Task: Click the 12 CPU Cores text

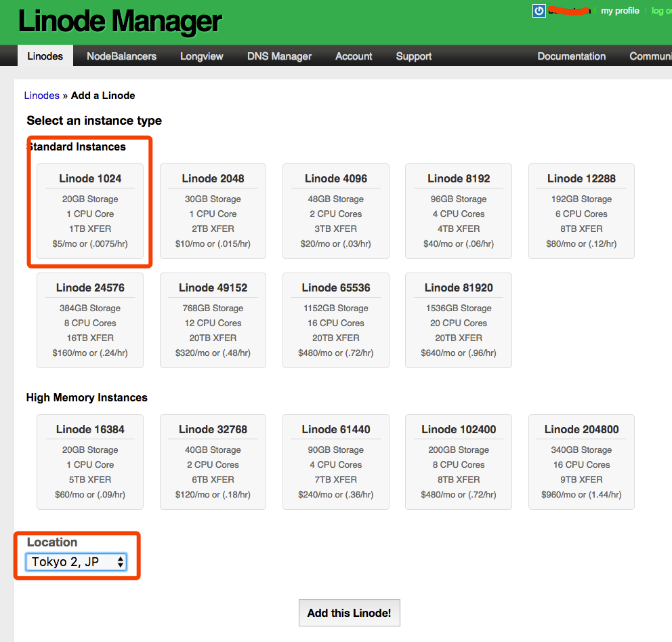Action: click(213, 323)
